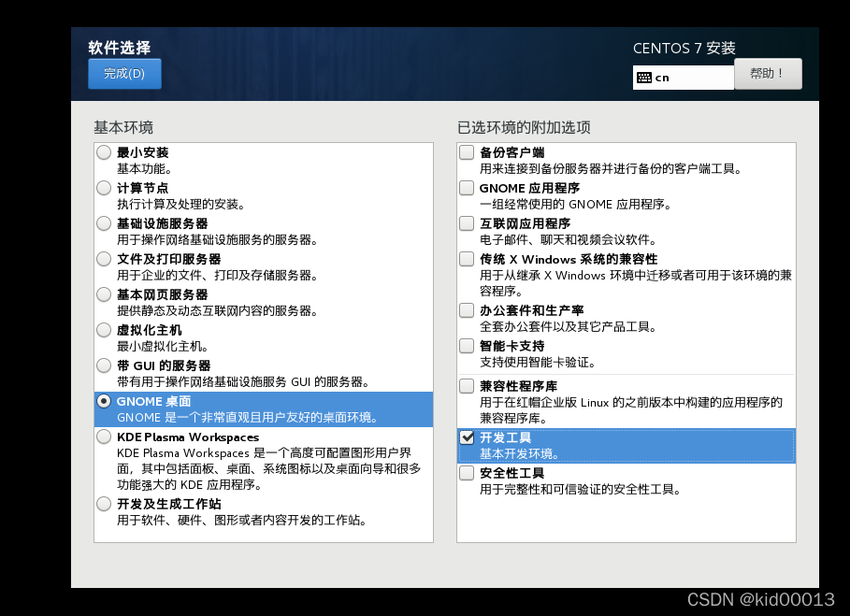Click the 基本功能。 description text

(144, 169)
